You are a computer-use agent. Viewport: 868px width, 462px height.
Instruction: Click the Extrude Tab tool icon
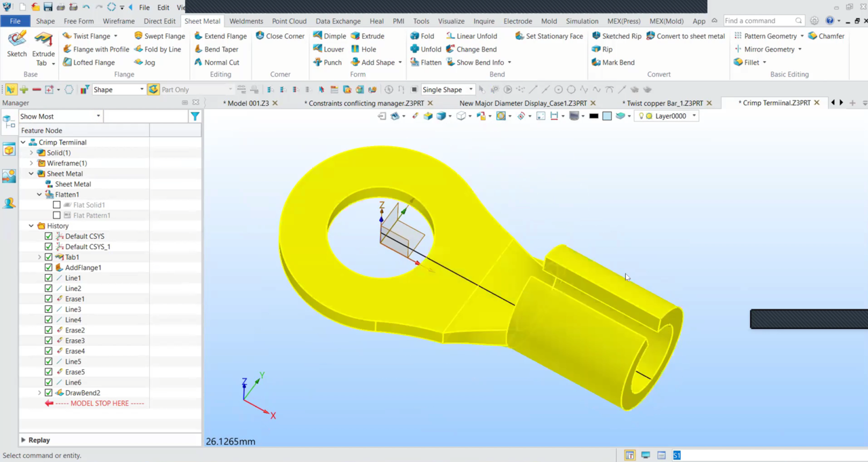(x=43, y=40)
